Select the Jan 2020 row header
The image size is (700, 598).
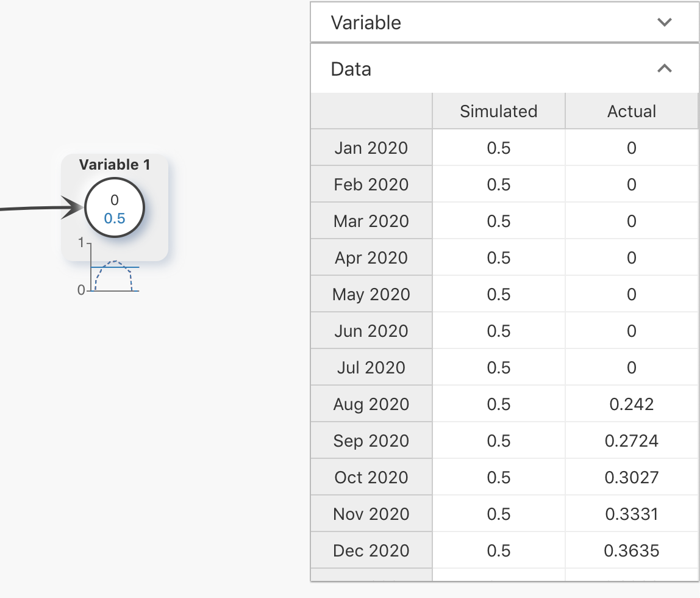[371, 148]
